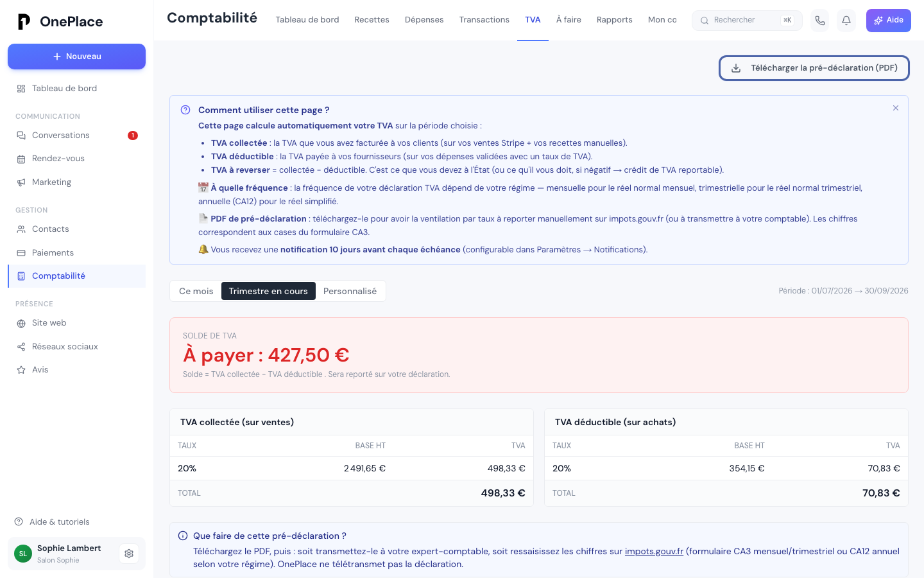Click the 'TVA collectée (sur ventes)' heading
The image size is (924, 578).
[237, 422]
